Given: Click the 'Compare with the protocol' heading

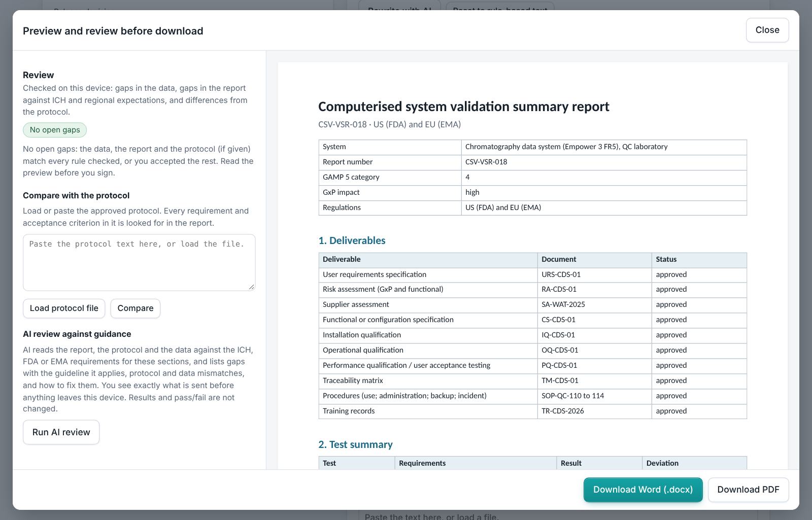Looking at the screenshot, I should [x=76, y=195].
